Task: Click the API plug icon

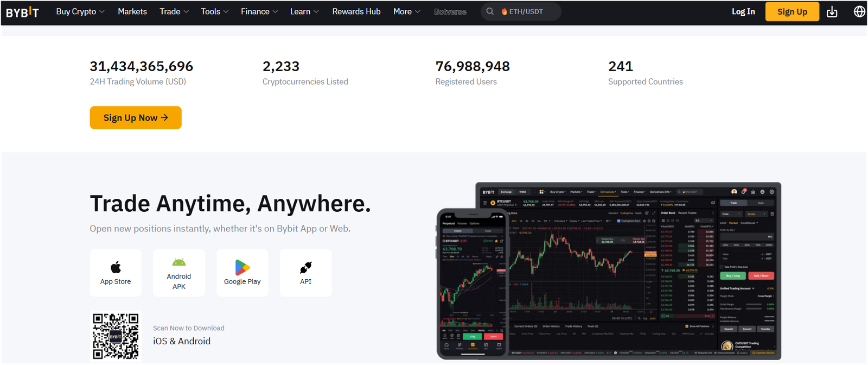Action: click(x=306, y=267)
